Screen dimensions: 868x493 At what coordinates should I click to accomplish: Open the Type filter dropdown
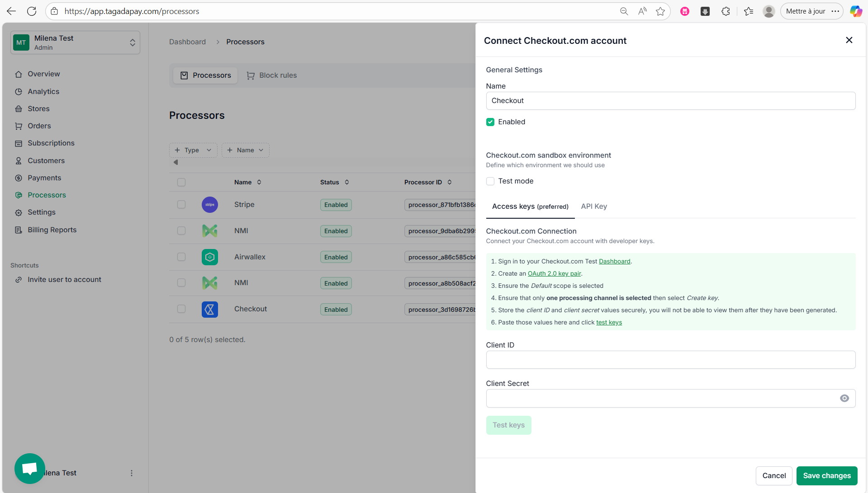tap(193, 150)
